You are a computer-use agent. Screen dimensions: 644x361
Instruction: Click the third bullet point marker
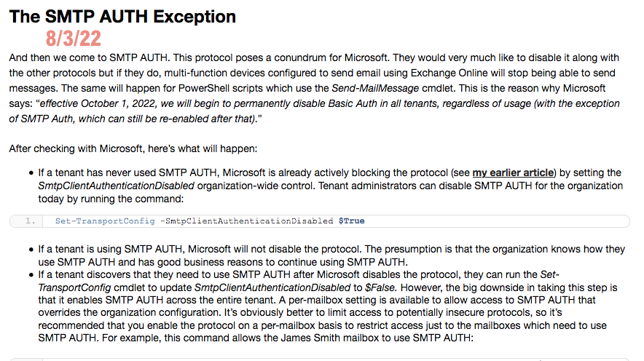31,276
